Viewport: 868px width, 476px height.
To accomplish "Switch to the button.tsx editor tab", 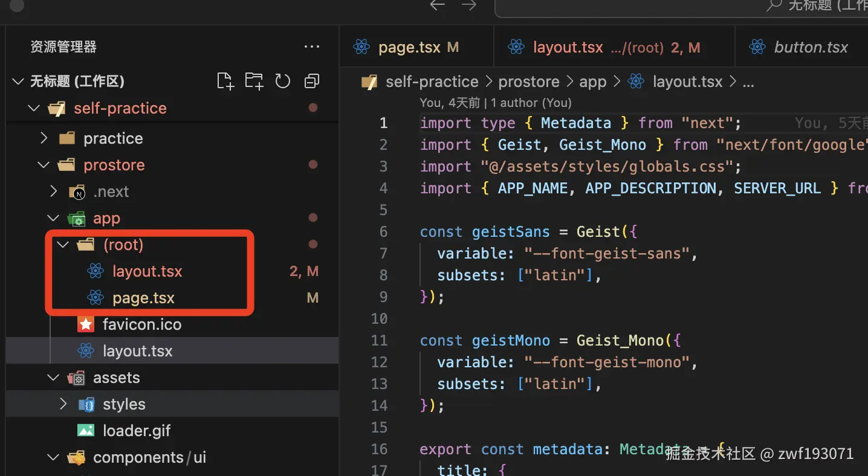I will point(802,47).
